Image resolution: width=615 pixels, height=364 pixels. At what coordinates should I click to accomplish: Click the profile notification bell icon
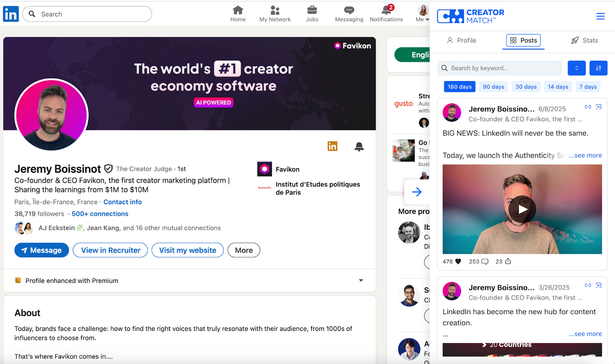(x=359, y=147)
